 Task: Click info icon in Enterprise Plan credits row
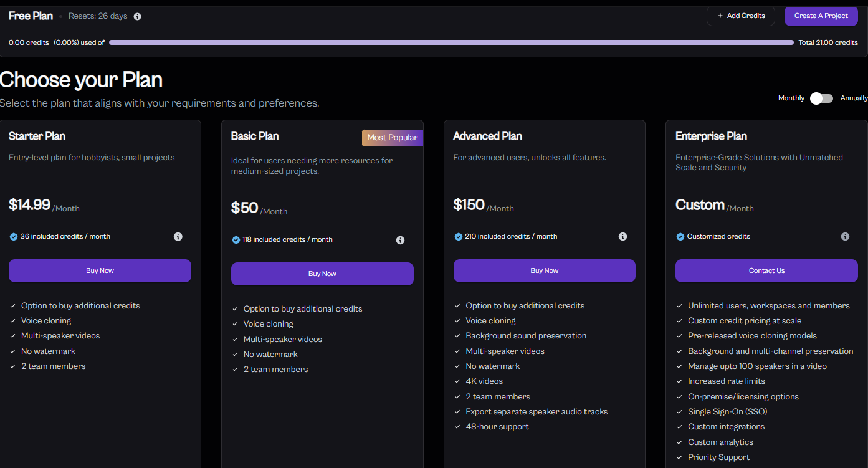[845, 237]
